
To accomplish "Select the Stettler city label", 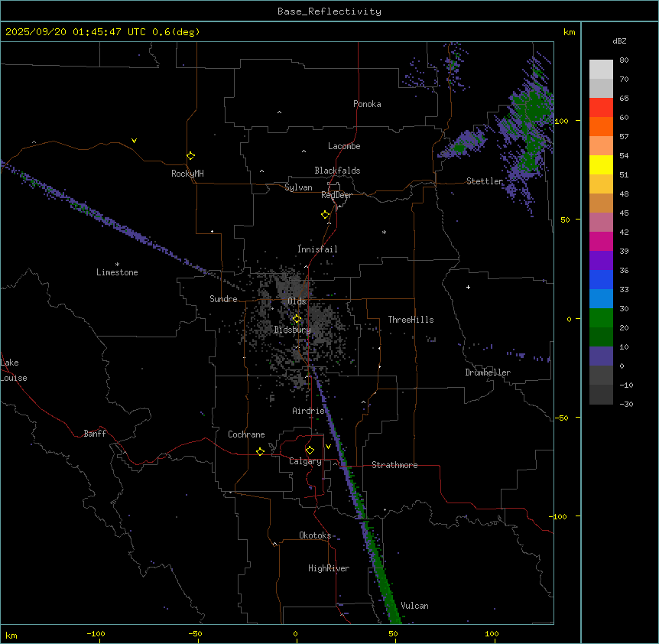I will [x=485, y=181].
